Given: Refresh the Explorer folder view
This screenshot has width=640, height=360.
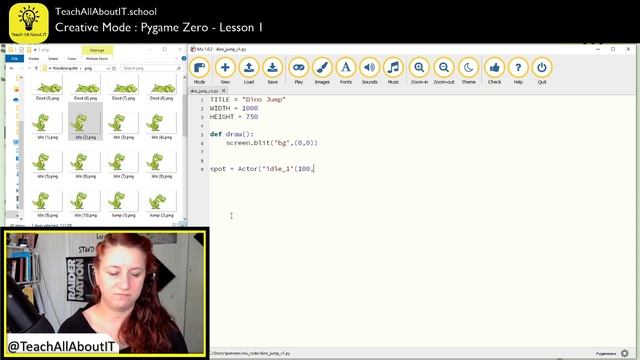Looking at the screenshot, I should [114, 69].
